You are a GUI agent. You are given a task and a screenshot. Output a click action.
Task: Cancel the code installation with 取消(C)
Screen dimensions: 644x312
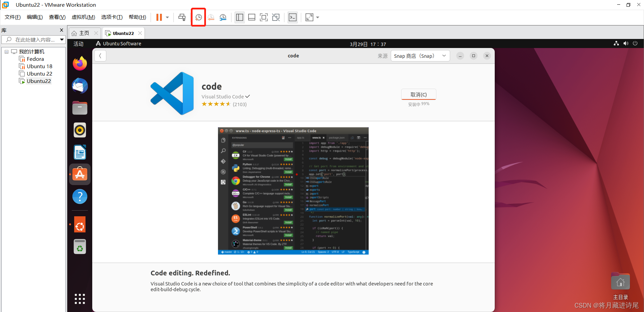(x=419, y=94)
